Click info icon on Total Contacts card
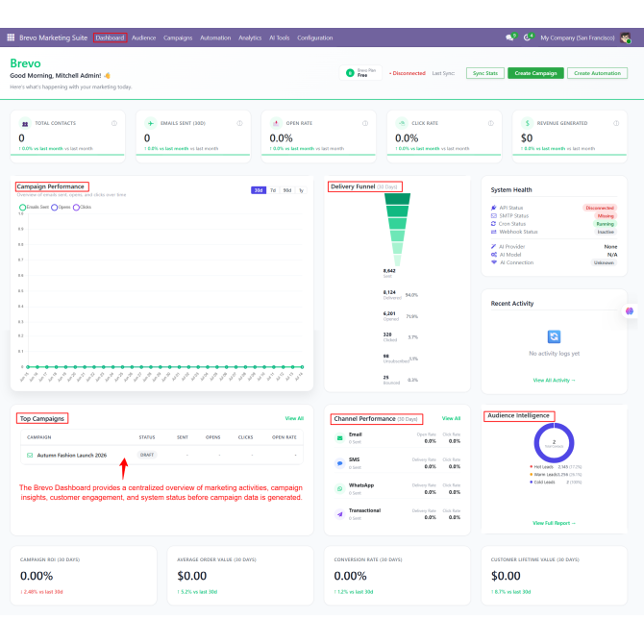This screenshot has height=644, width=644. click(x=114, y=123)
